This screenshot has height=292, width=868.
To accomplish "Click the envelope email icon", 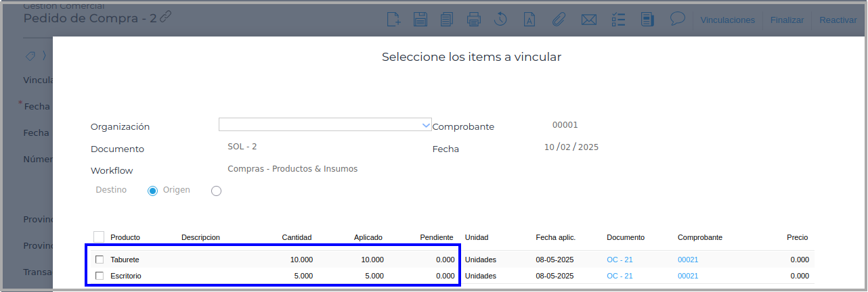I will pos(588,20).
